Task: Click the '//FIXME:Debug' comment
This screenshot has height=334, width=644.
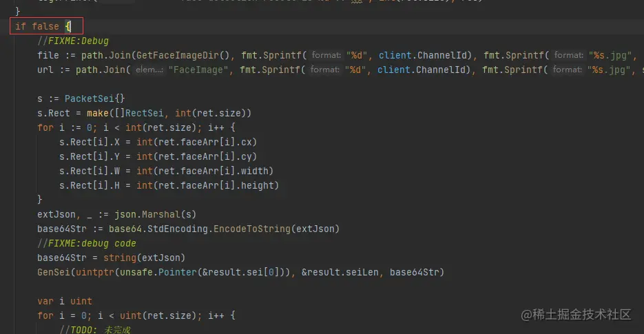Action: (73, 41)
